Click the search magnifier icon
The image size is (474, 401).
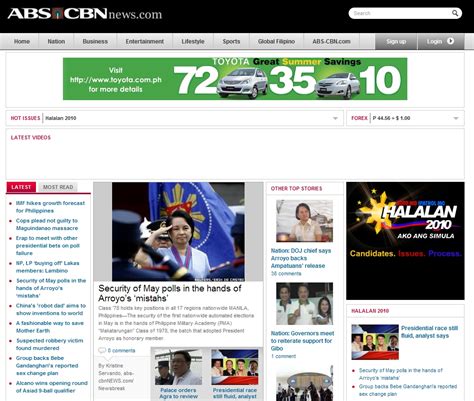pyautogui.click(x=455, y=13)
